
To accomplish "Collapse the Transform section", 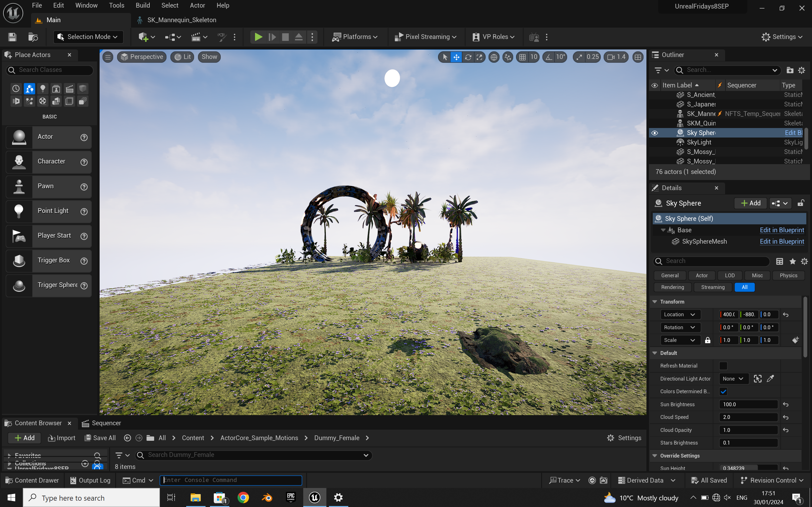I will (655, 301).
